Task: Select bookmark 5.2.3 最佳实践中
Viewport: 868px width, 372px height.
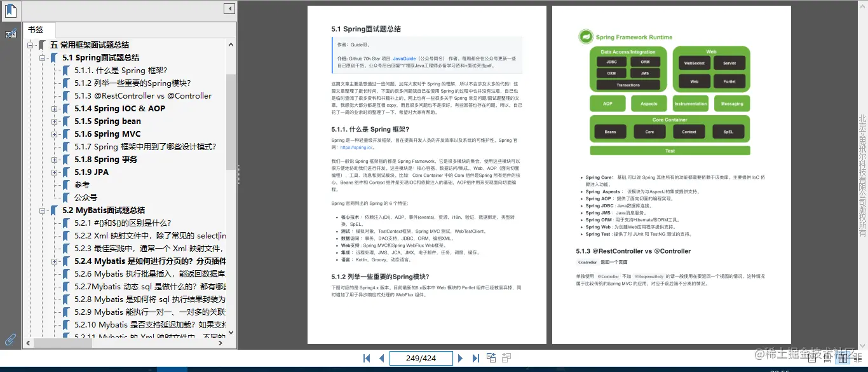Action: 149,249
